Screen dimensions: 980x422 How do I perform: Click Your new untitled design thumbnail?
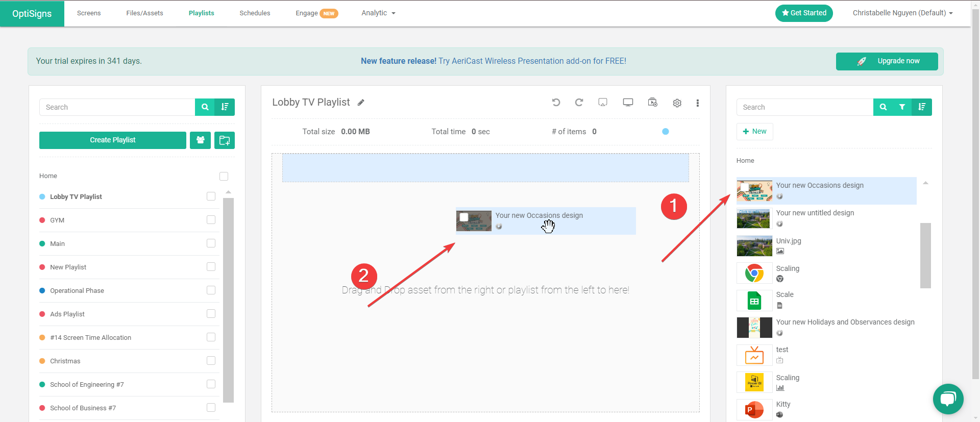754,218
